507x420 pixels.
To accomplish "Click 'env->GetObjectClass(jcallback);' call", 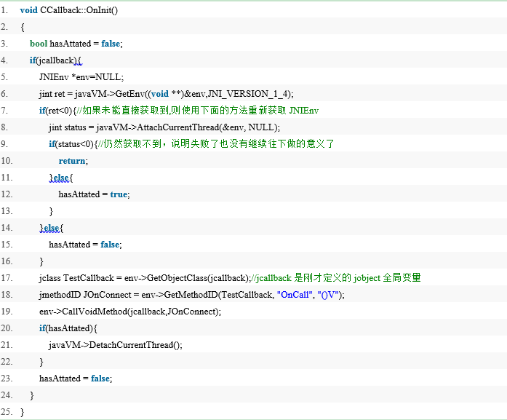I will (x=188, y=278).
